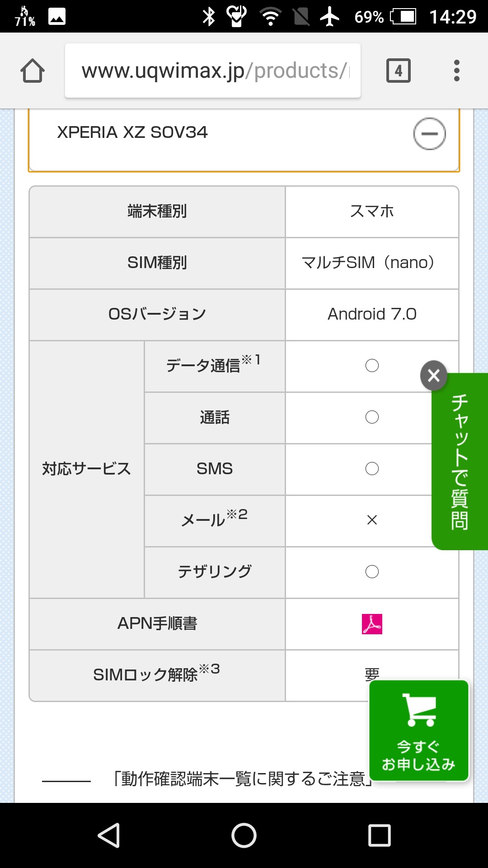The height and width of the screenshot is (868, 488).
Task: Tap the 今すぐお申し込み cart button
Action: 418,731
